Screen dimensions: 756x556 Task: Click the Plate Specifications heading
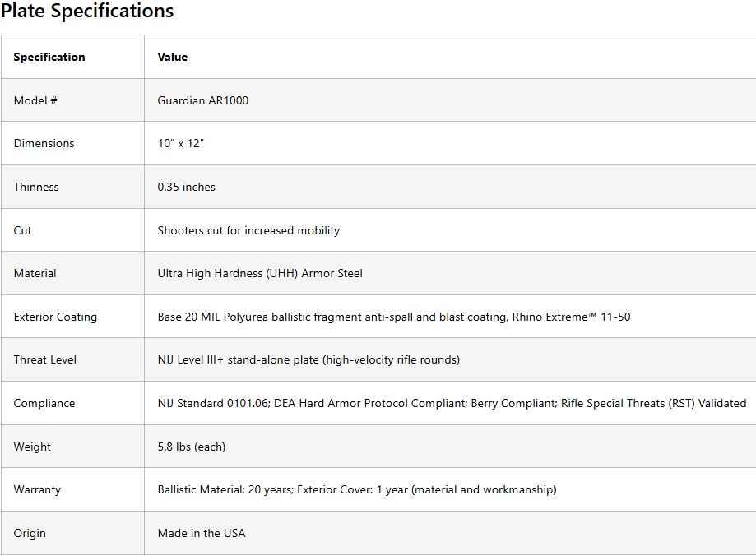(x=87, y=12)
